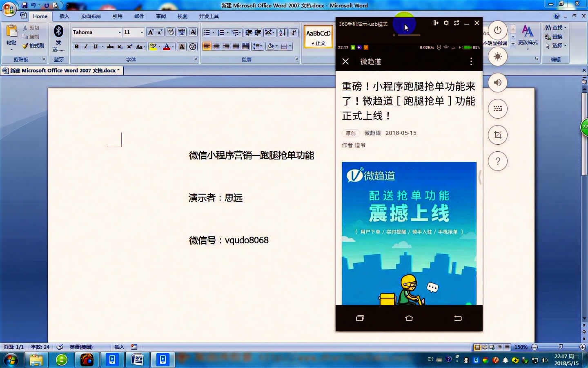Open Change Case (Aa) dropdown
The width and height of the screenshot is (588, 368).
(x=140, y=47)
